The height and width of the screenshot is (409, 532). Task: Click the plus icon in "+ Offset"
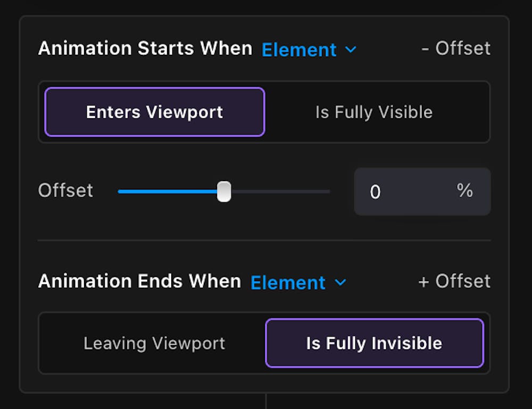pyautogui.click(x=423, y=282)
